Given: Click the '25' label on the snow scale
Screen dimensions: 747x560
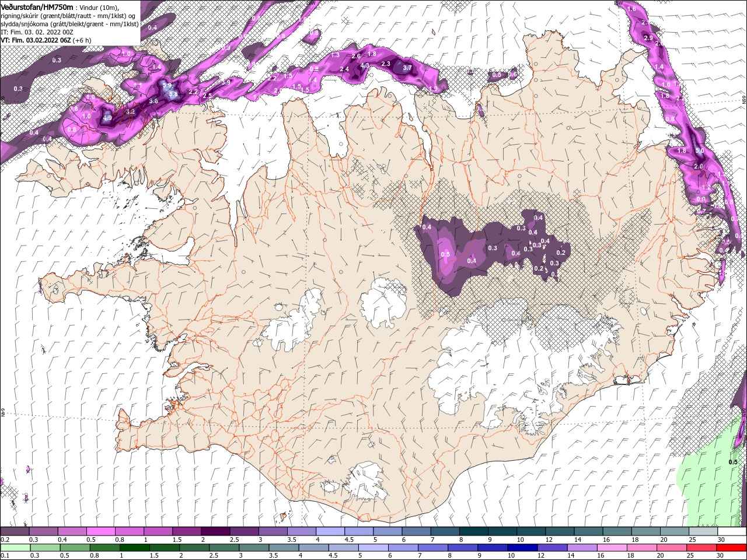Looking at the screenshot, I should (x=692, y=540).
